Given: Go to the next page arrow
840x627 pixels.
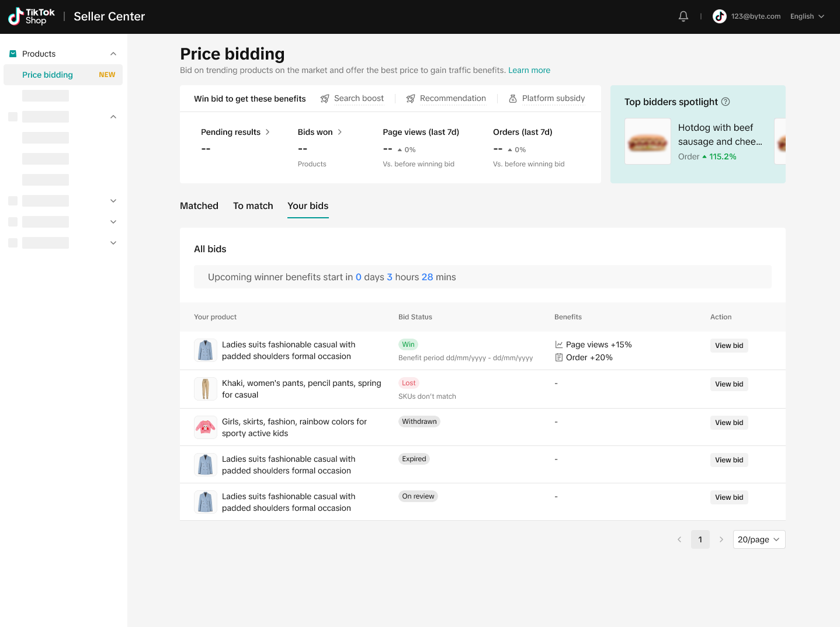Looking at the screenshot, I should pyautogui.click(x=721, y=539).
